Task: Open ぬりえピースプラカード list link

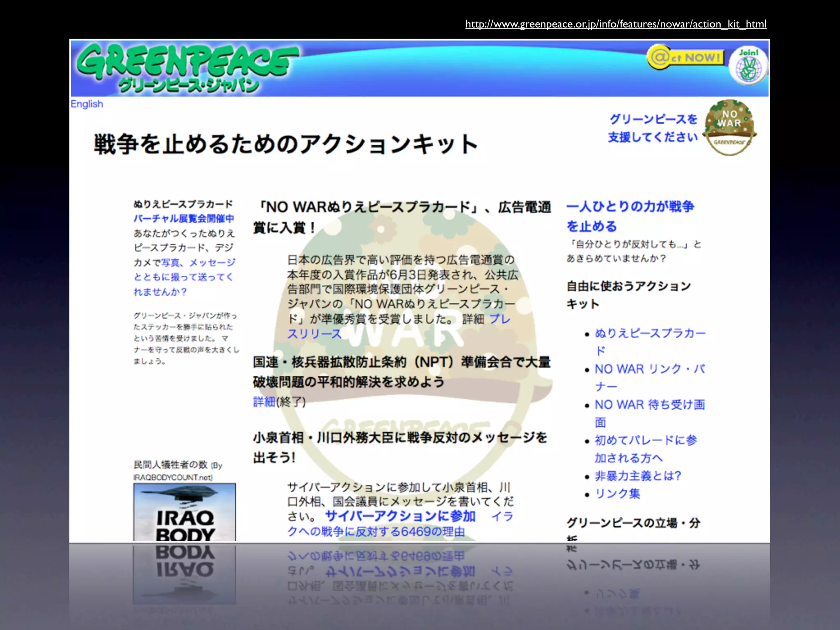Action: click(x=650, y=342)
